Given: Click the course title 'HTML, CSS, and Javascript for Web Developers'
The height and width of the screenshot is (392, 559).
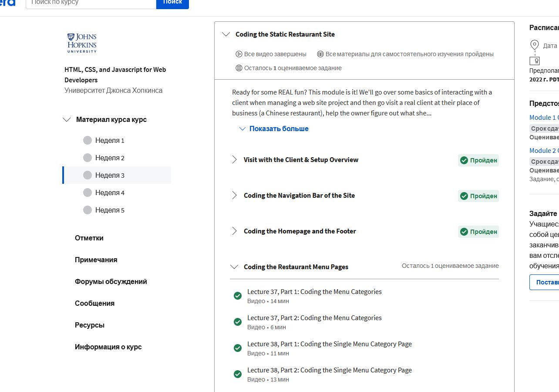Looking at the screenshot, I should (x=115, y=75).
